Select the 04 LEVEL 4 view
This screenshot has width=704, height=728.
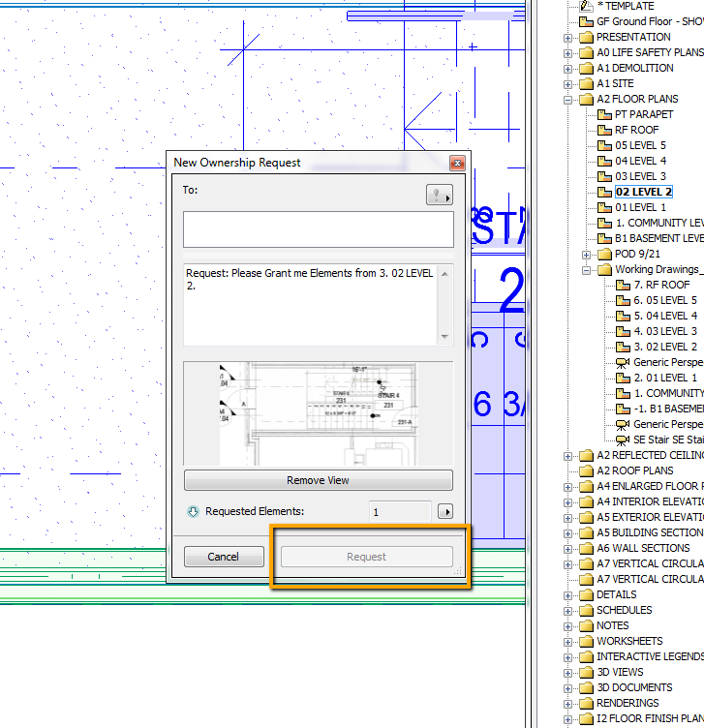click(640, 161)
